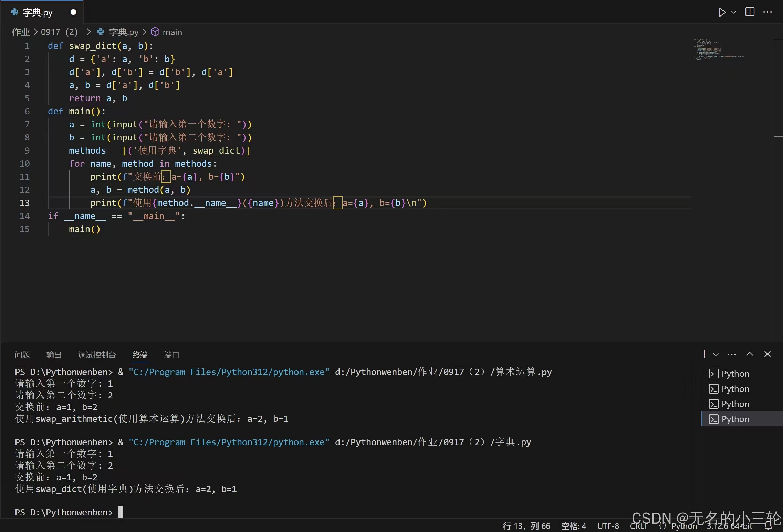The width and height of the screenshot is (783, 532).
Task: Maximize terminal panel size with caret
Action: [750, 354]
